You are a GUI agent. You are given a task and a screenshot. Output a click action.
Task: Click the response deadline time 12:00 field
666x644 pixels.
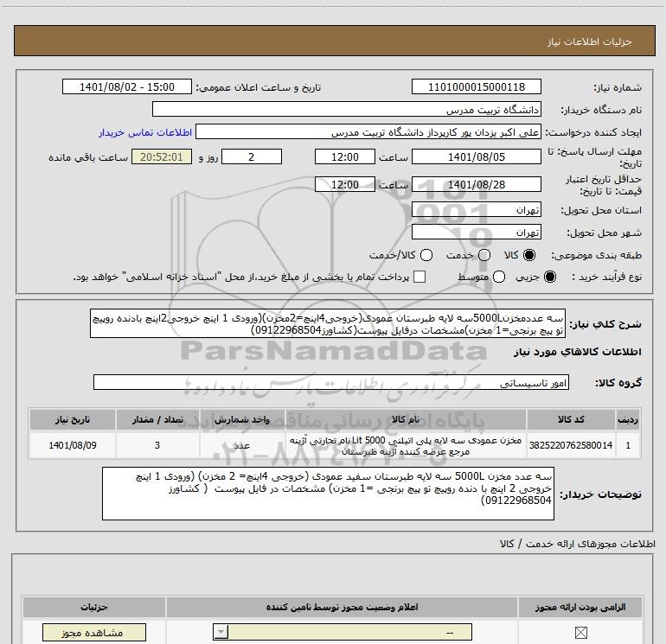coord(345,156)
